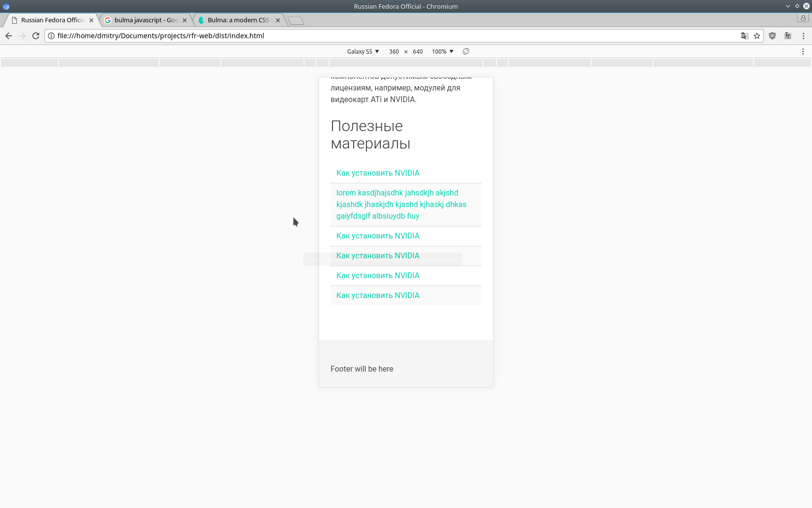Bookmark this page with the star icon

757,36
